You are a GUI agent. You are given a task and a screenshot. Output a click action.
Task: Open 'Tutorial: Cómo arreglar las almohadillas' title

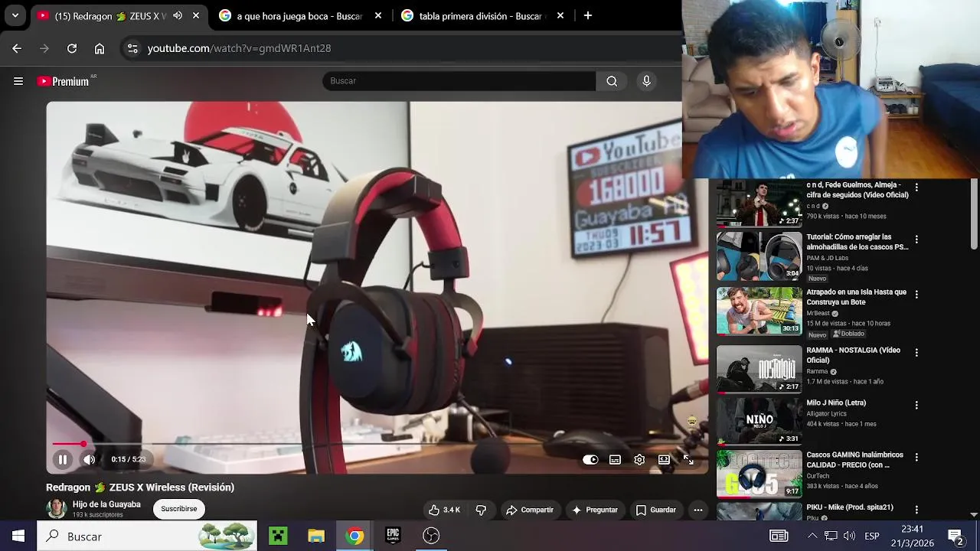pos(857,242)
